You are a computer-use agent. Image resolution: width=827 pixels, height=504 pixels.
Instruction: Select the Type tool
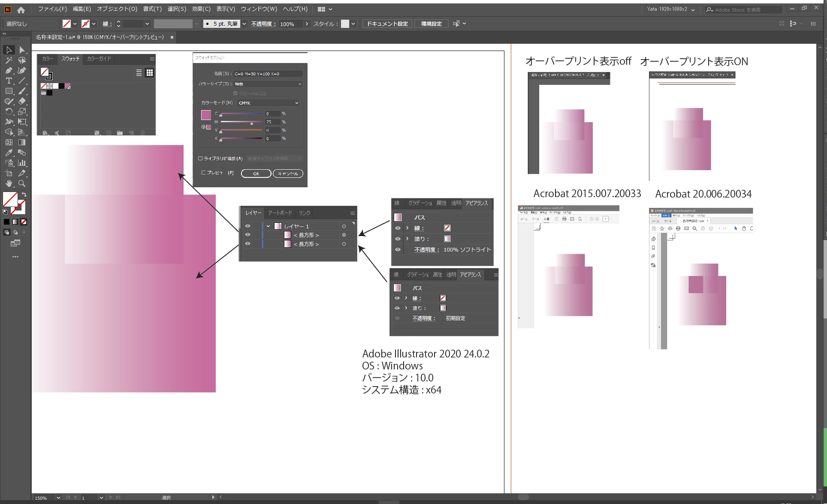pos(9,81)
